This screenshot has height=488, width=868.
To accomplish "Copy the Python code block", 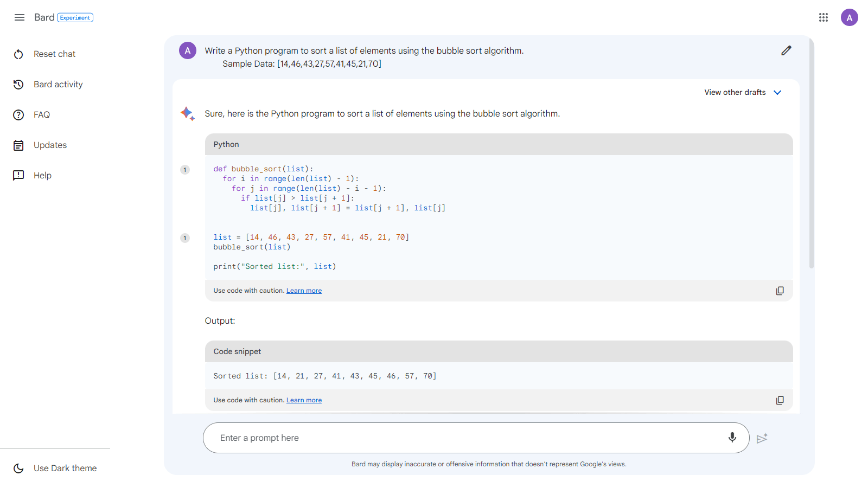I will [x=780, y=291].
